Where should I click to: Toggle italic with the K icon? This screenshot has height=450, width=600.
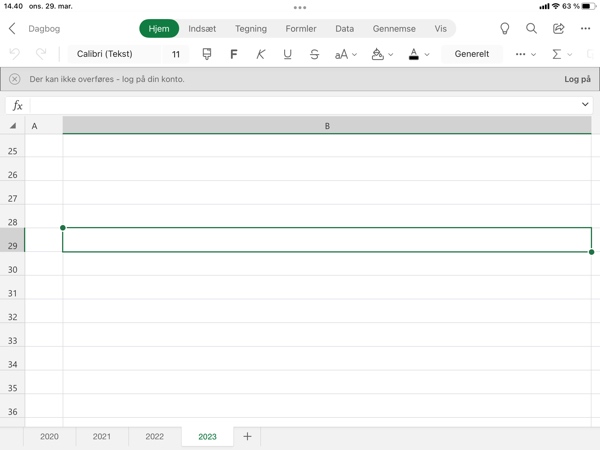(x=261, y=54)
